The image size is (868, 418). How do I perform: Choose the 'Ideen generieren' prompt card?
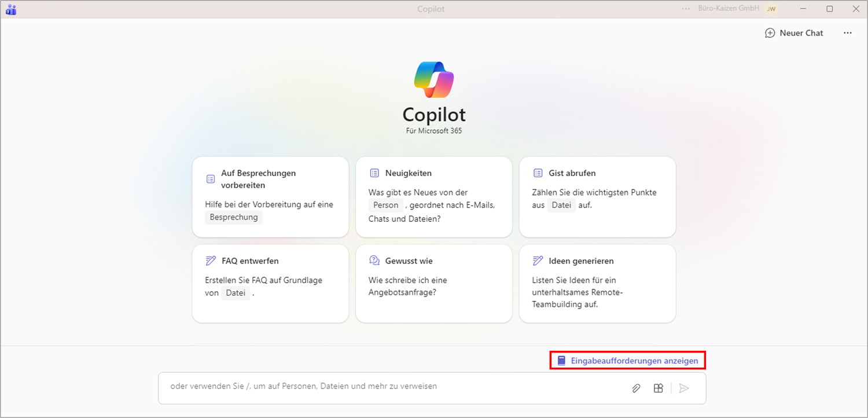click(597, 284)
